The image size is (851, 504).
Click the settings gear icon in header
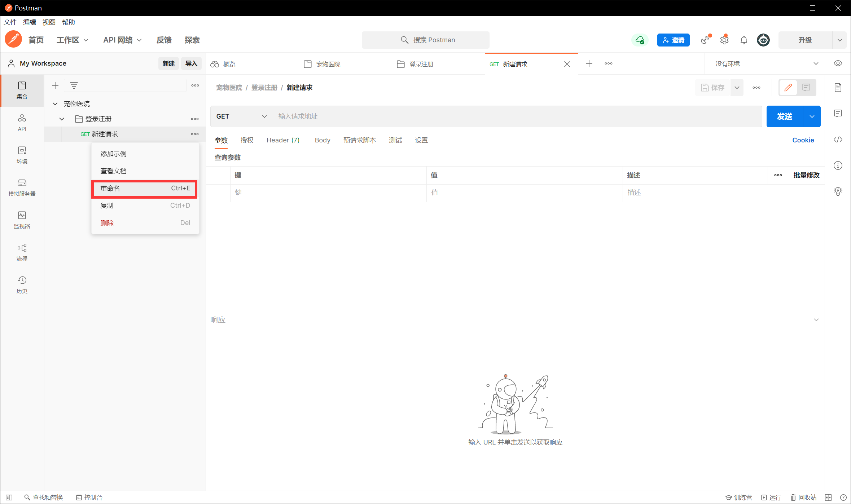(x=724, y=40)
